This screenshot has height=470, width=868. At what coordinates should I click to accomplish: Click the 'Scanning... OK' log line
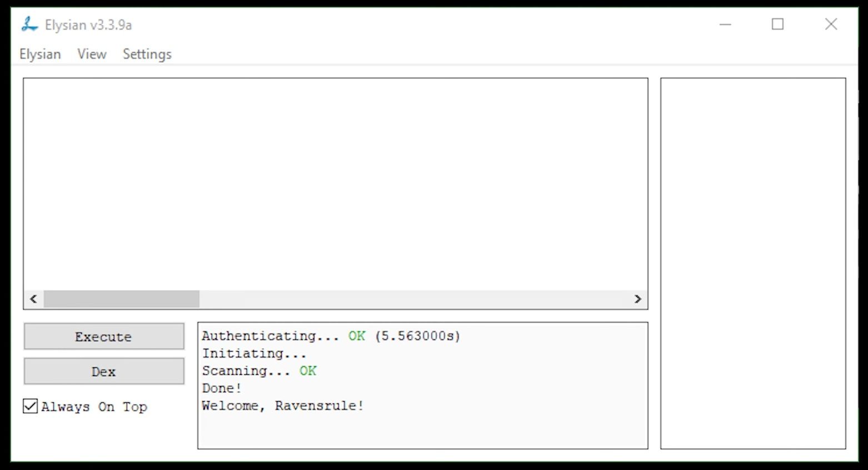click(259, 371)
